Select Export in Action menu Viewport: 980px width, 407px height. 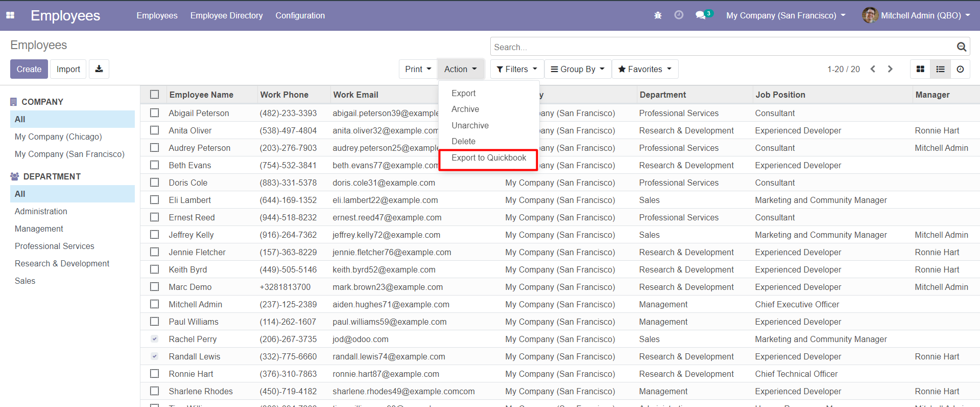pyautogui.click(x=463, y=93)
